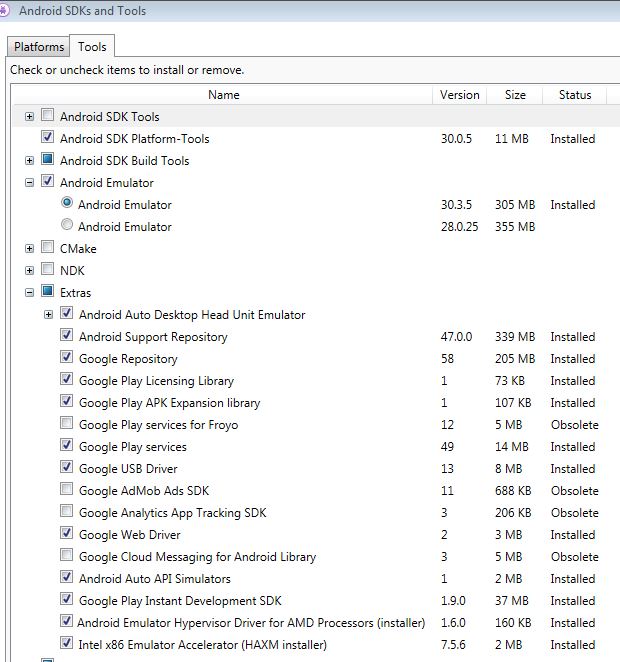
Task: Collapse the Android Emulator group
Action: (x=29, y=182)
